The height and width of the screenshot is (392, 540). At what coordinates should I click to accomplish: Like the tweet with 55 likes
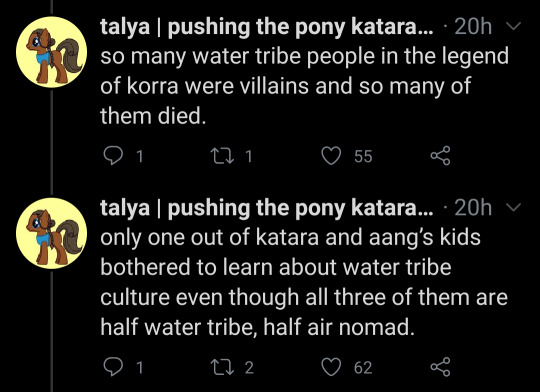pos(331,156)
